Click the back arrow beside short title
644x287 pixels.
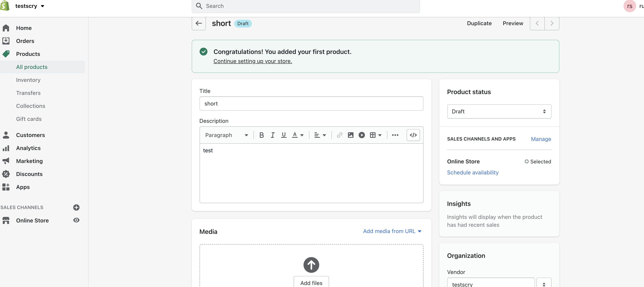(x=199, y=23)
